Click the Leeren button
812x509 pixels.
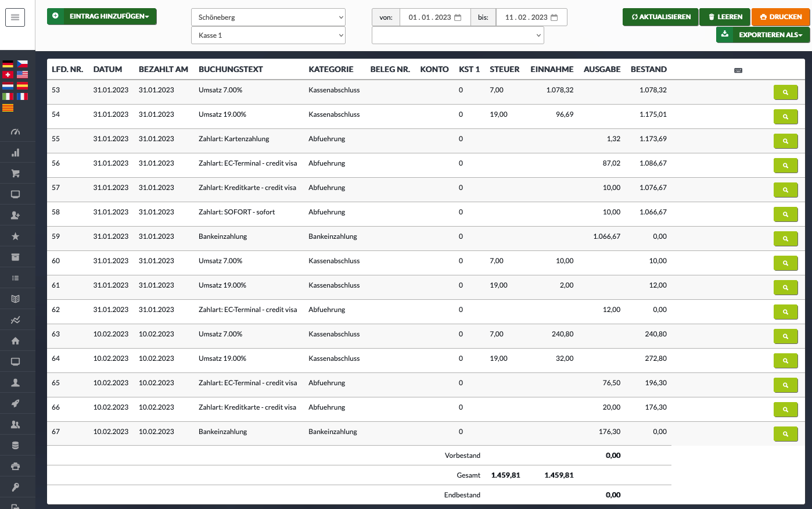(725, 17)
